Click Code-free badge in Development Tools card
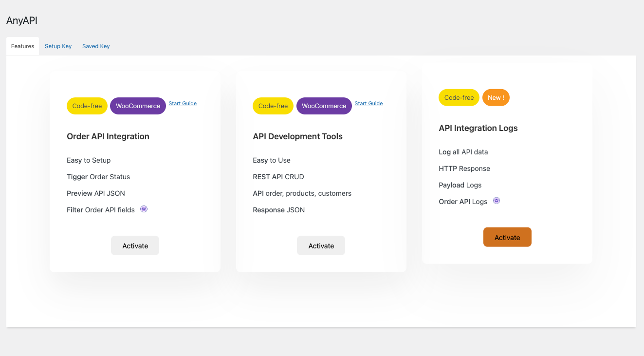 click(273, 106)
